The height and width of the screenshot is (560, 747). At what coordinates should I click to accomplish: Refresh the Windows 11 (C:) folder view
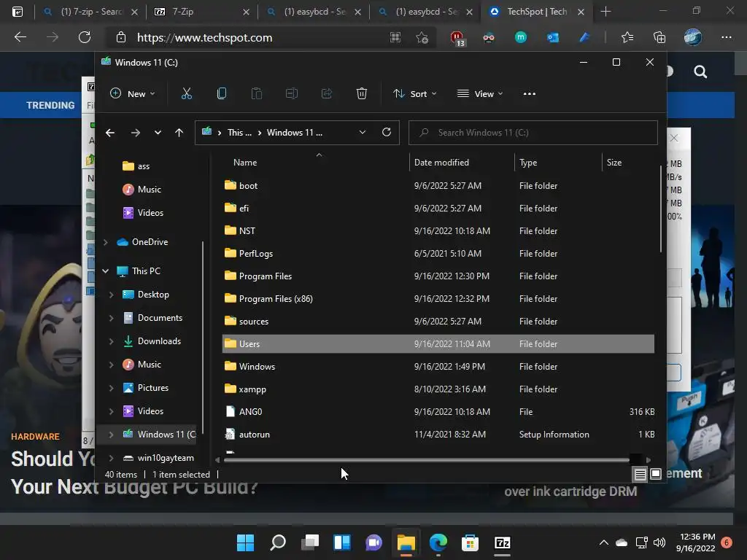[x=387, y=133]
